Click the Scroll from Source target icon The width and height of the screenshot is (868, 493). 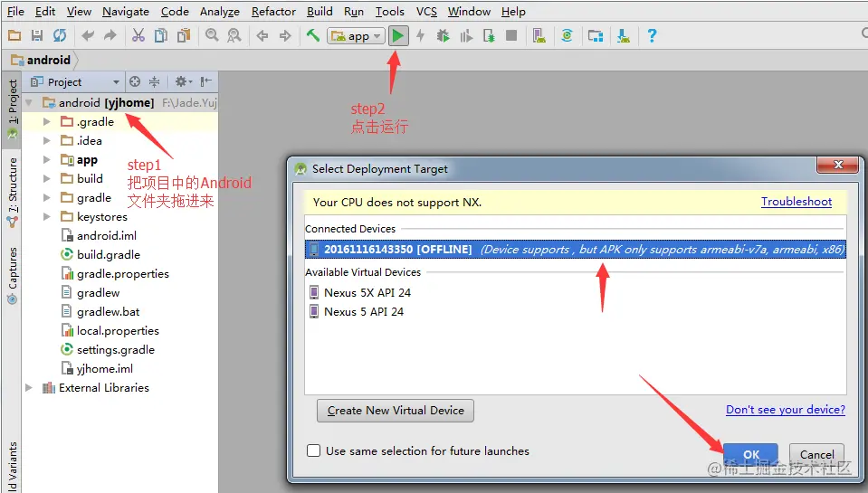[x=135, y=82]
